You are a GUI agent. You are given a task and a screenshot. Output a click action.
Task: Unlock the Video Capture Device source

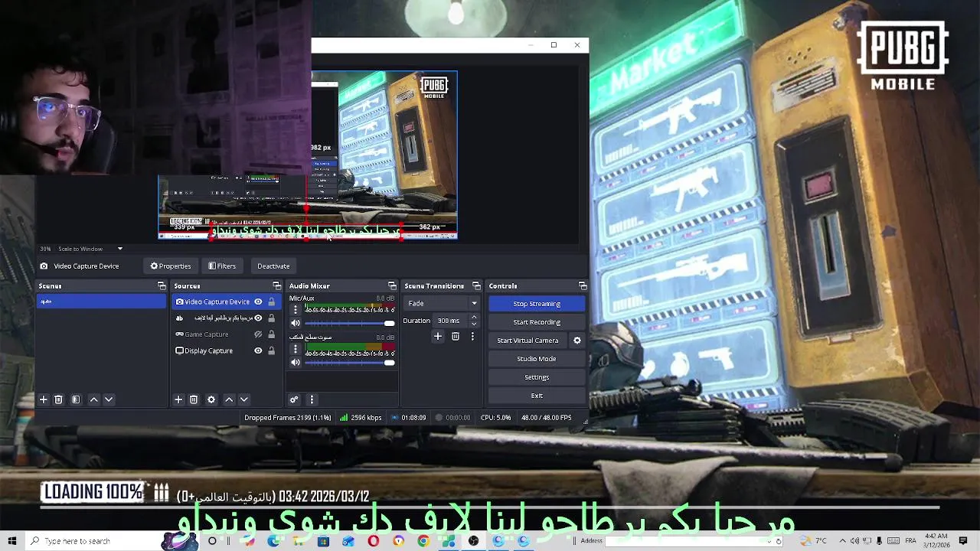[271, 302]
